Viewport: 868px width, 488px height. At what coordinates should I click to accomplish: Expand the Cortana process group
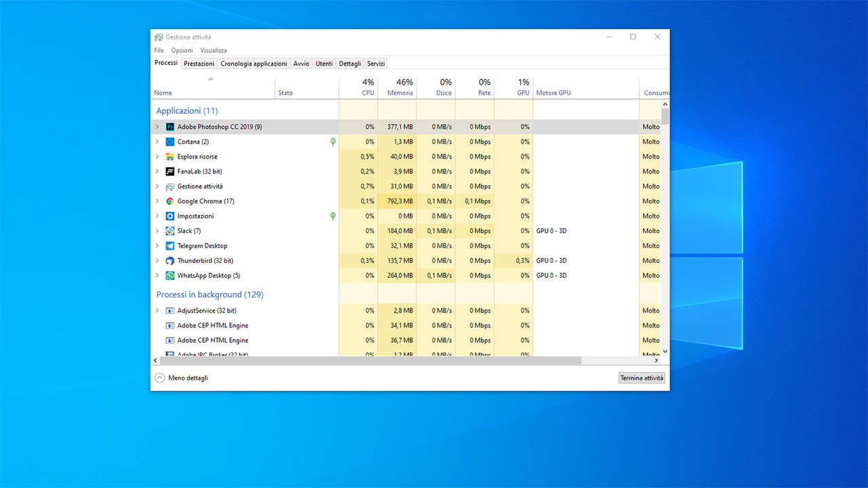157,142
